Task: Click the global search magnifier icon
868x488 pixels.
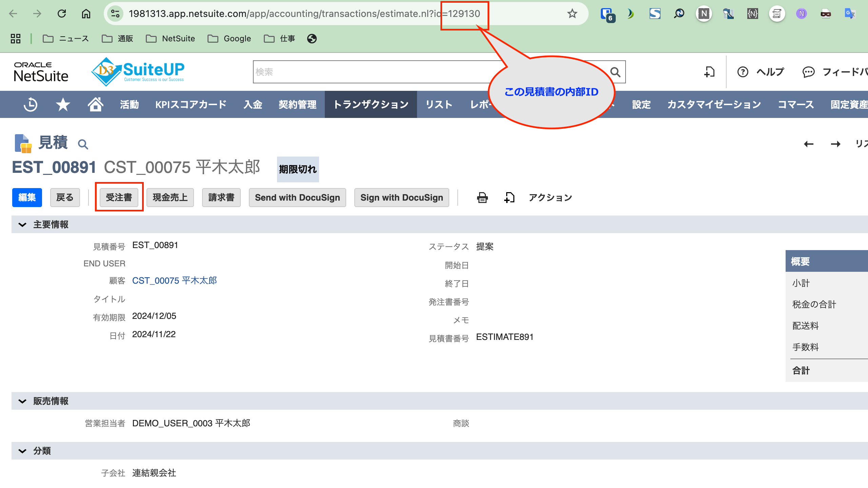Action: pos(615,72)
